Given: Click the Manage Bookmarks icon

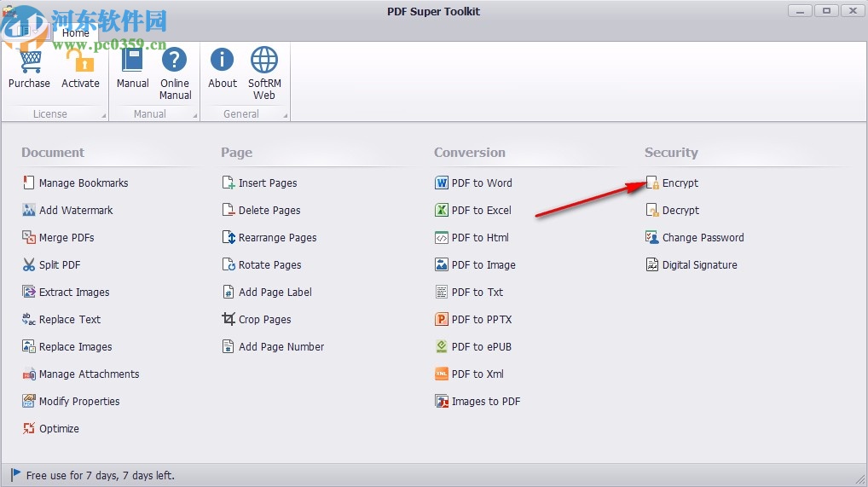Looking at the screenshot, I should pyautogui.click(x=28, y=183).
